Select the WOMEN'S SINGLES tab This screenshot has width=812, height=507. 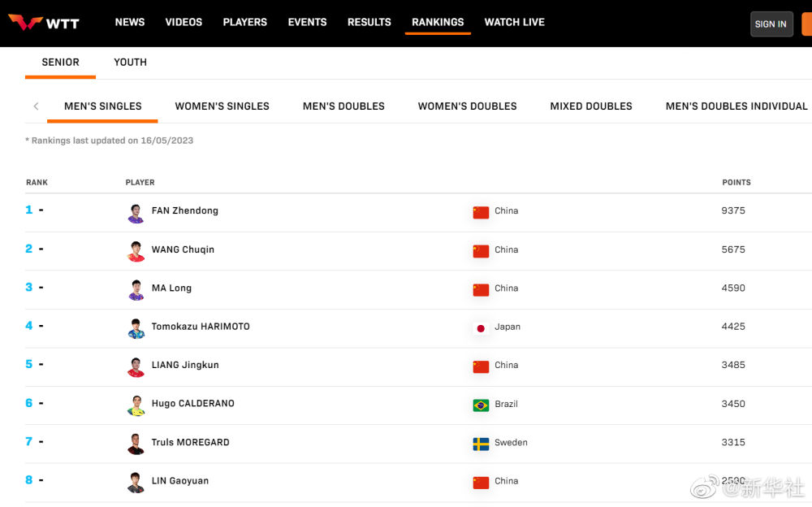[x=222, y=106]
